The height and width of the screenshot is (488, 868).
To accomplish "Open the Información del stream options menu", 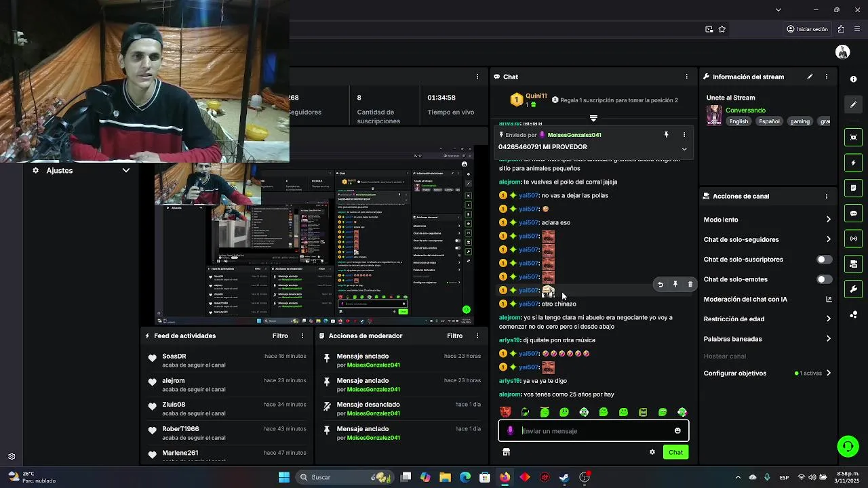I will pyautogui.click(x=826, y=77).
